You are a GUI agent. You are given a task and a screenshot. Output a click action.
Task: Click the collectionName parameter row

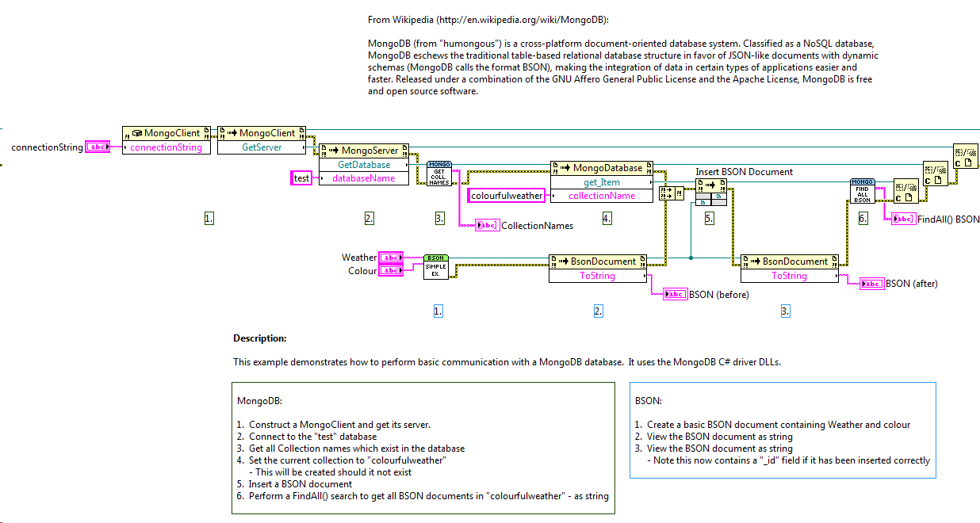(602, 196)
